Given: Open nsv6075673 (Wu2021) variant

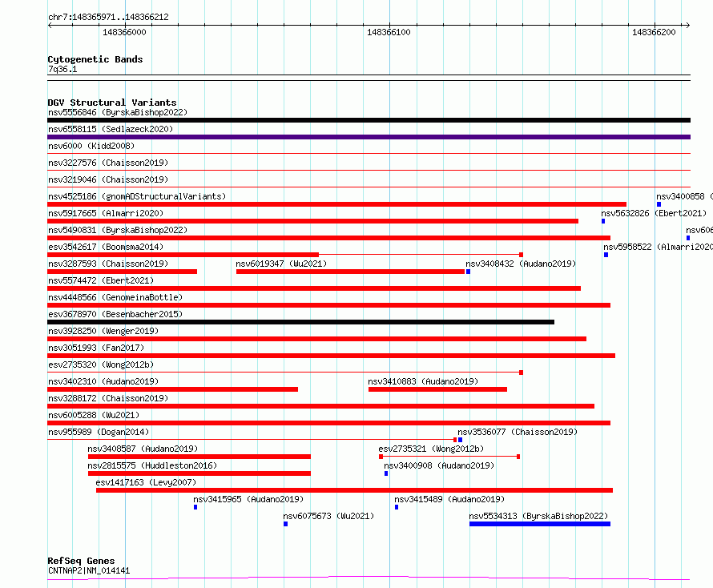Looking at the screenshot, I should tap(328, 516).
